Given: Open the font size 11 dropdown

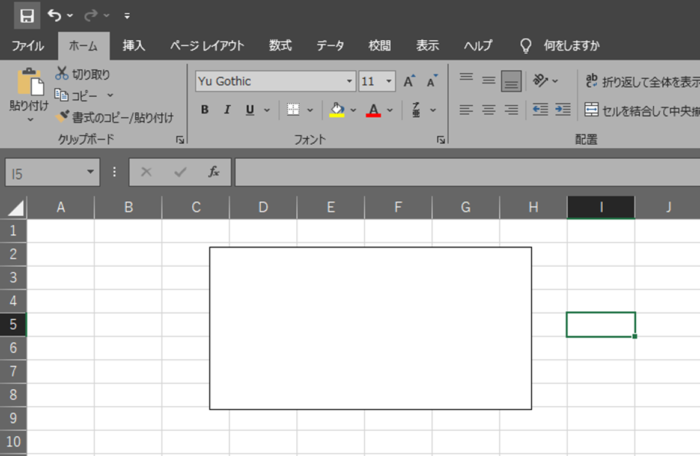Looking at the screenshot, I should tap(389, 81).
